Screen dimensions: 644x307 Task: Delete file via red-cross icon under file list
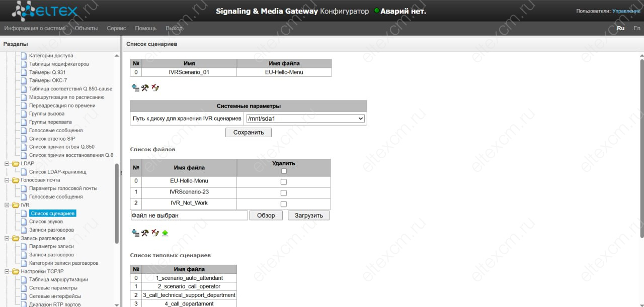coord(155,233)
